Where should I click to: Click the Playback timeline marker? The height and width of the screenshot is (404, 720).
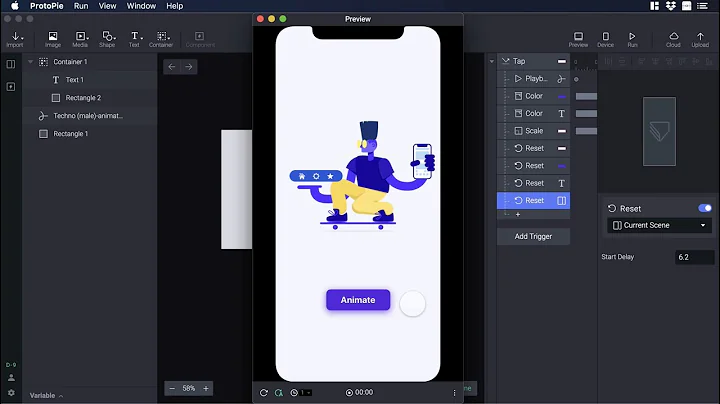pyautogui.click(x=576, y=79)
